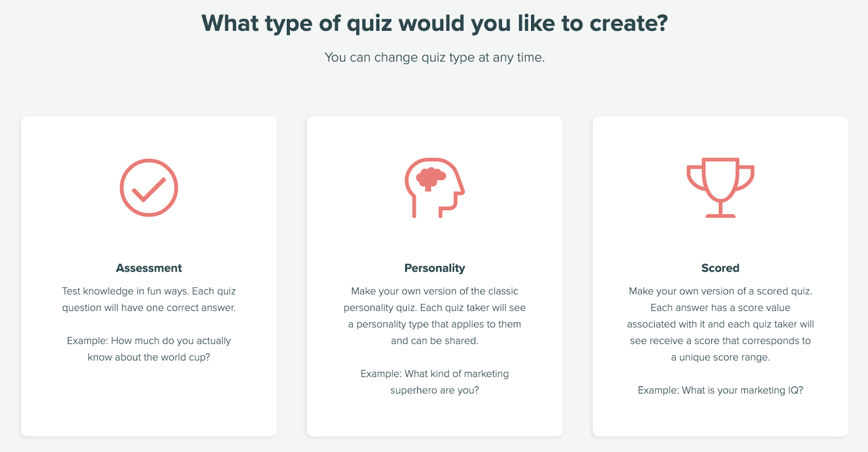Click the checkmark circle Assessment icon

(149, 188)
